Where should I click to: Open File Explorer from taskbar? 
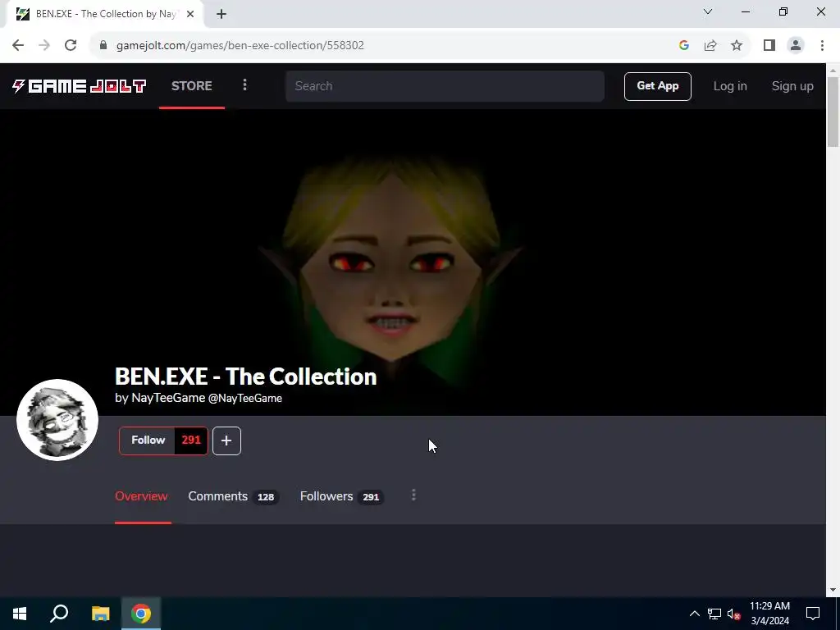click(x=100, y=614)
